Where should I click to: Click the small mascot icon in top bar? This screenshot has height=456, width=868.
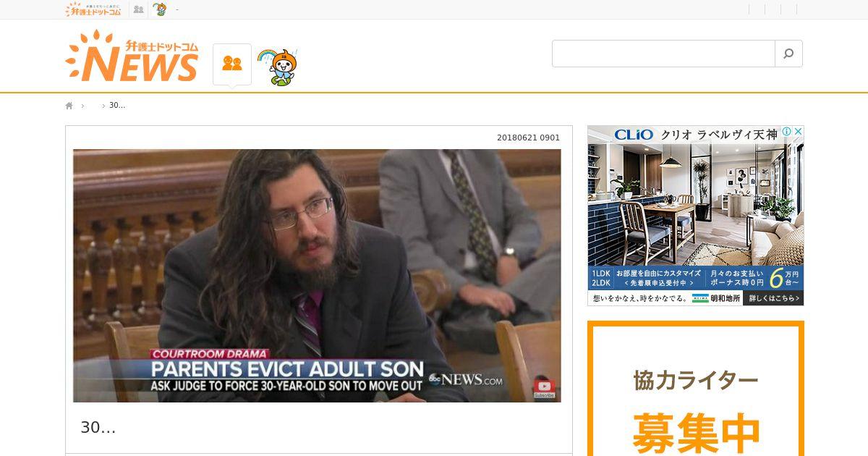tap(160, 9)
